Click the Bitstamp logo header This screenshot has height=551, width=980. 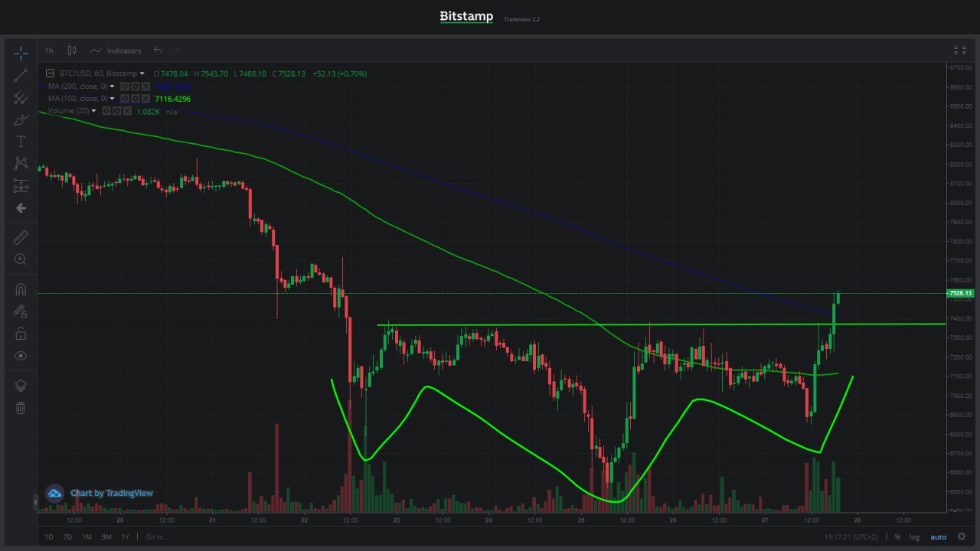coord(466,16)
